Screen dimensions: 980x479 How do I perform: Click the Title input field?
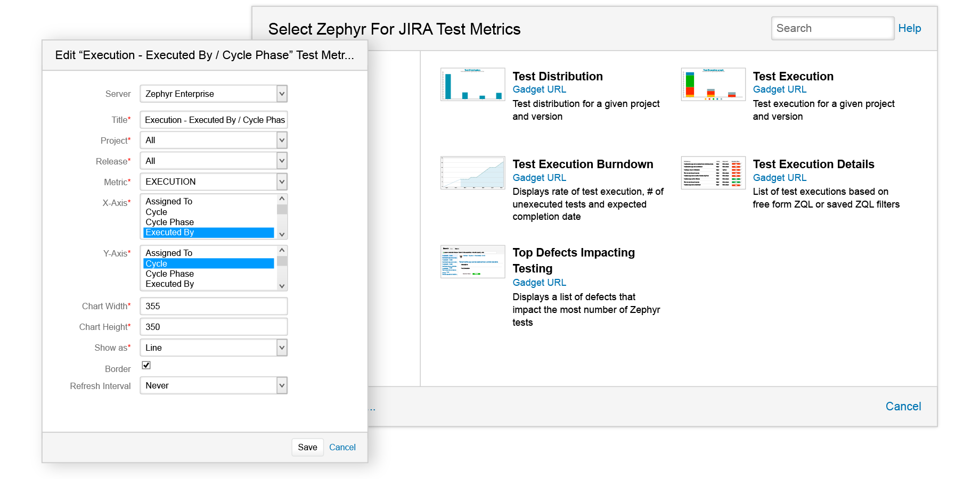214,120
